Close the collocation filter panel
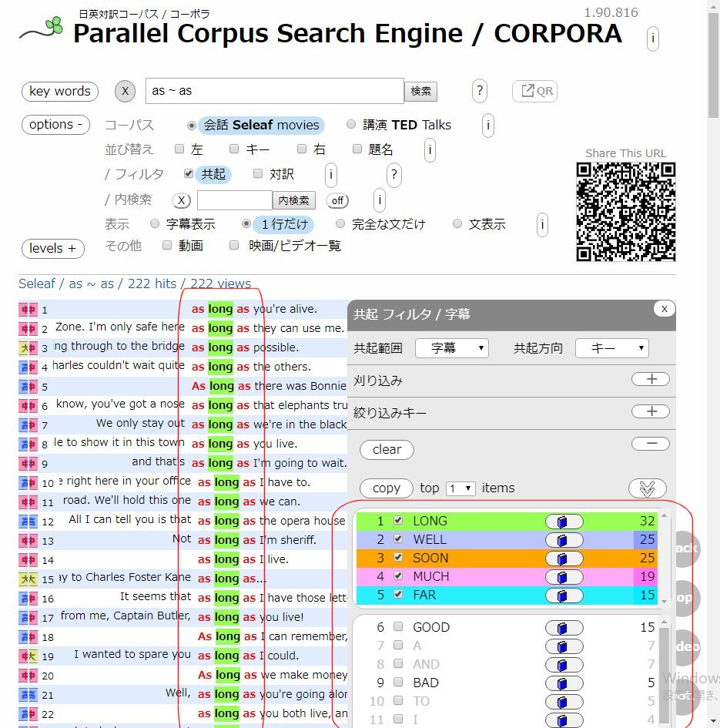 pyautogui.click(x=664, y=309)
